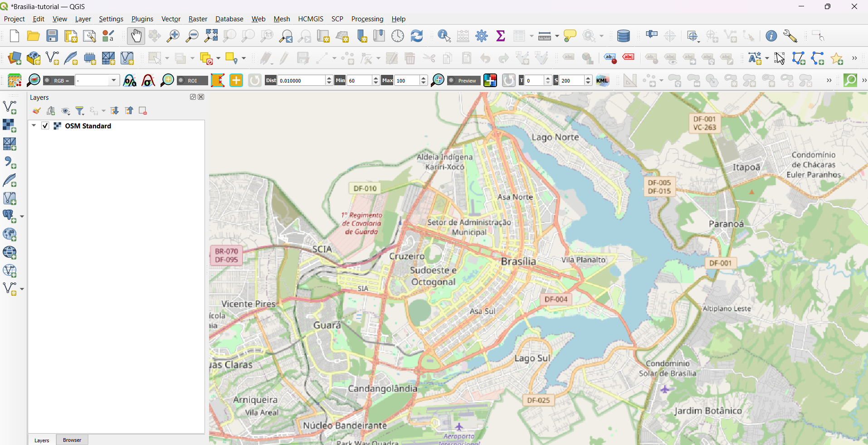Open the HCMGIS menu
Screen dimensions: 868x445
click(x=311, y=19)
